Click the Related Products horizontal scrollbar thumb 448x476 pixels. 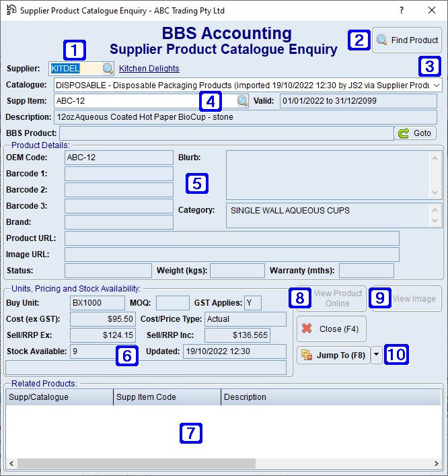(137, 464)
